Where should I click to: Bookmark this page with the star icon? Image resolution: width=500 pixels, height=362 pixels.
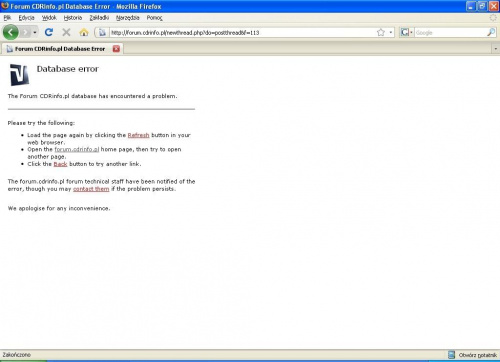[381, 32]
